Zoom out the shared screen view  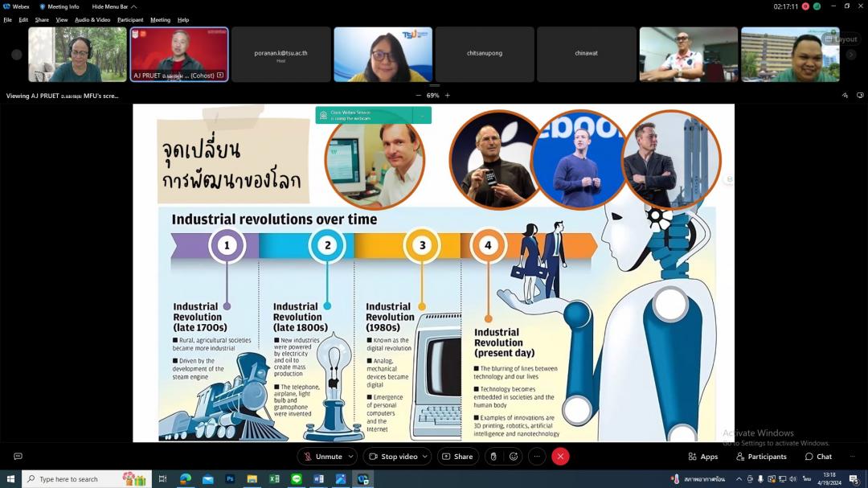tap(418, 96)
